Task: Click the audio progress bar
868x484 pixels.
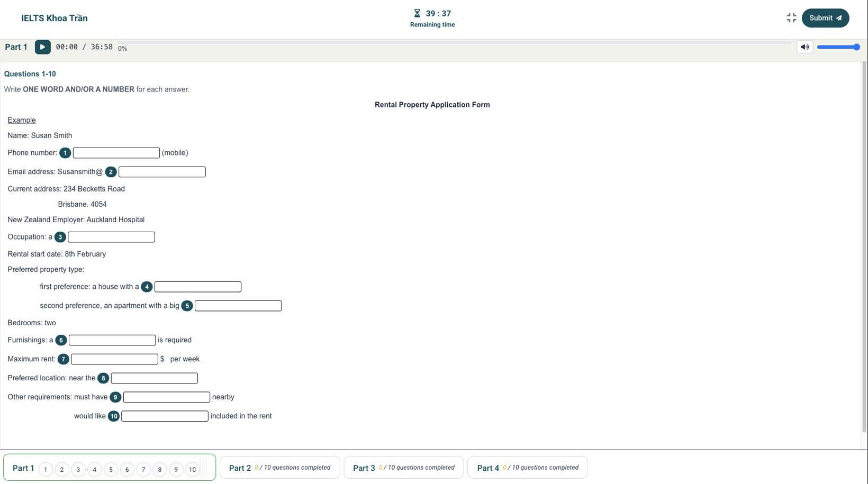Action: (455, 42)
